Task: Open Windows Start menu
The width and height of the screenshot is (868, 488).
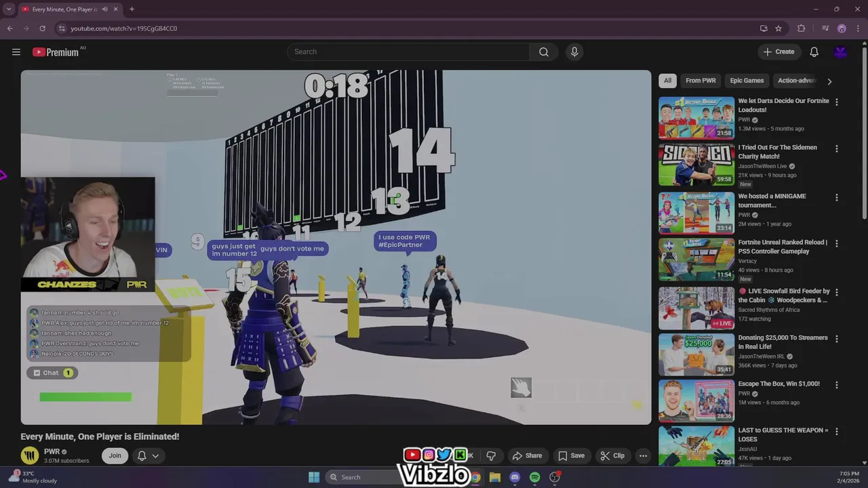Action: 314,477
